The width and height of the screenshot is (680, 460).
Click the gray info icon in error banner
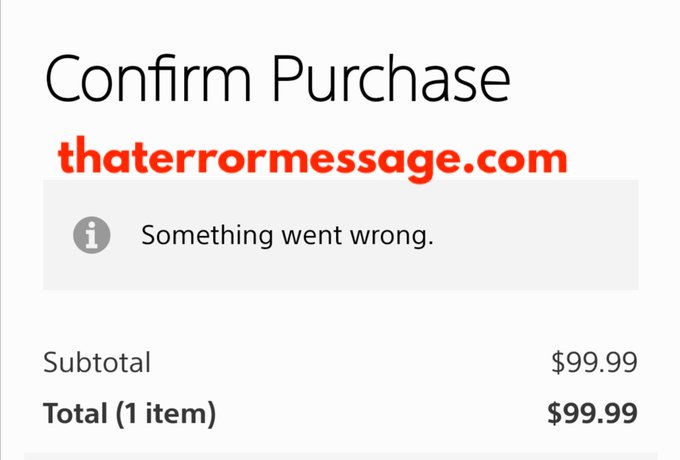[x=92, y=235]
